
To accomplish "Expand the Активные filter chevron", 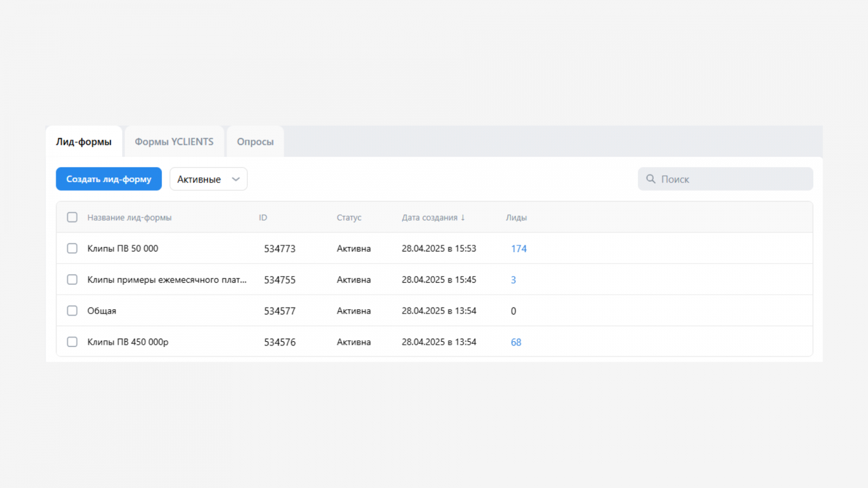I will (x=236, y=179).
